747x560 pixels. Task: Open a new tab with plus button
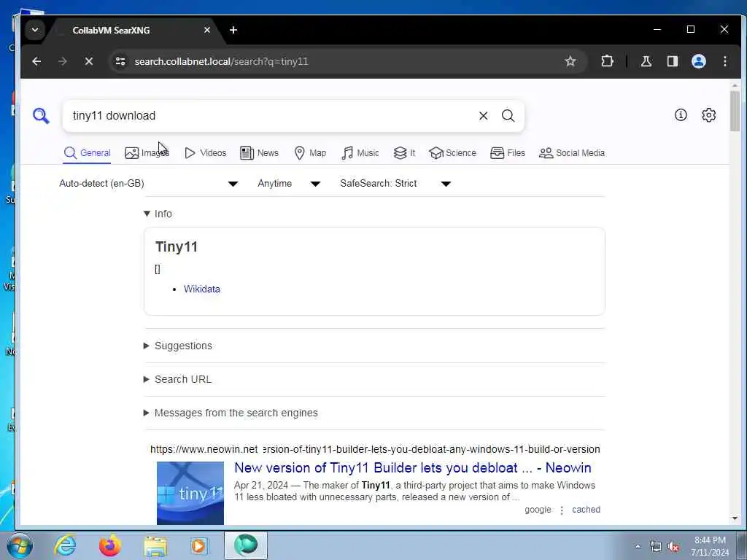[233, 30]
